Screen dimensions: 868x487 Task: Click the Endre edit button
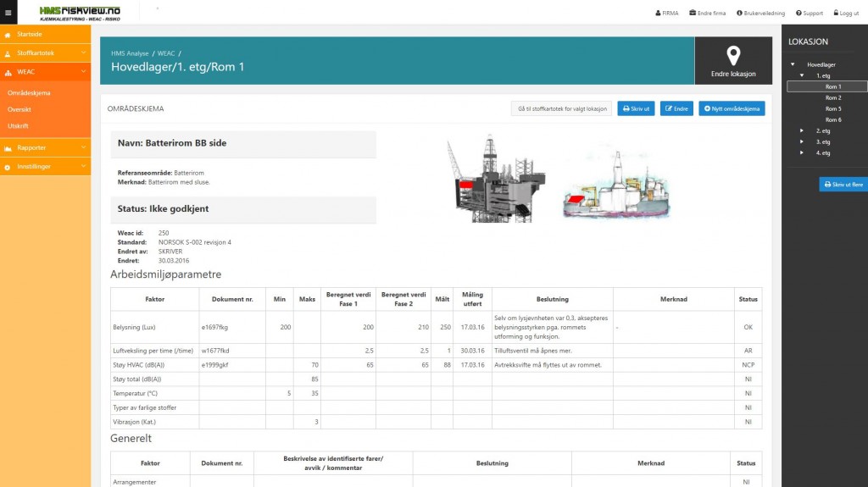click(676, 108)
